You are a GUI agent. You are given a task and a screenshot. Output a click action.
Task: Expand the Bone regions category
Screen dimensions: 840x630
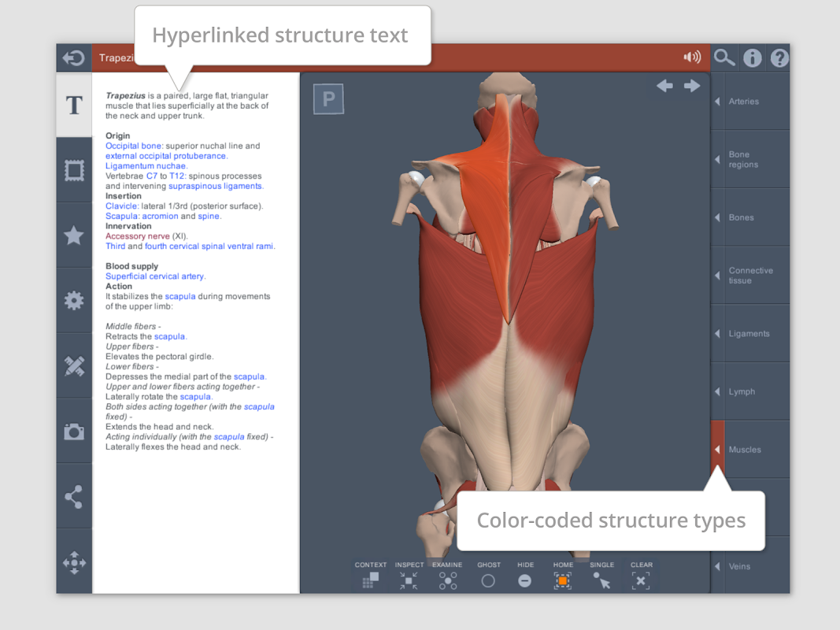pyautogui.click(x=750, y=160)
